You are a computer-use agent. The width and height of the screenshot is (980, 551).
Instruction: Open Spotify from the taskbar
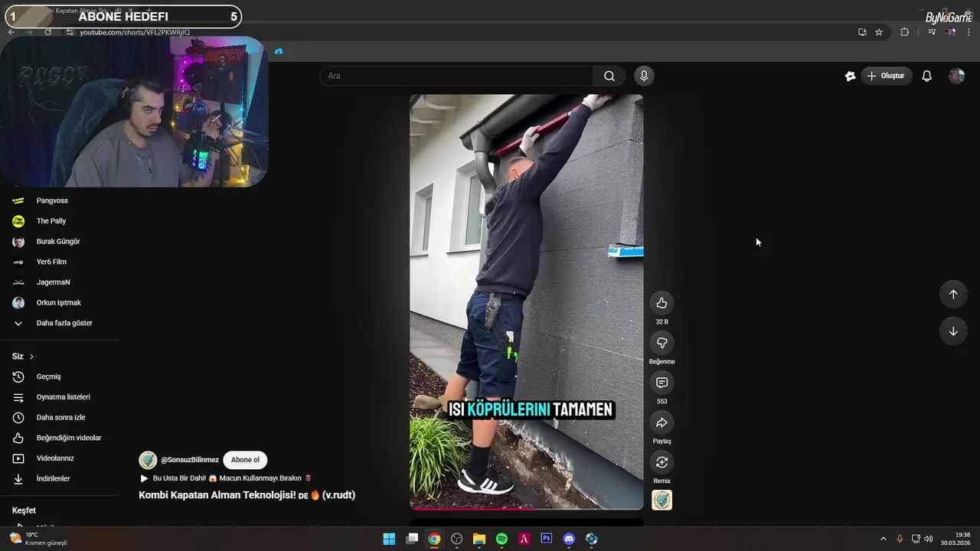point(501,539)
